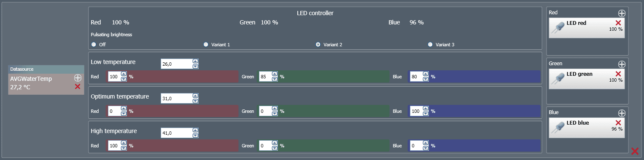Image resolution: width=644 pixels, height=160 pixels.
Task: Focus the Low temperature Green percent field
Action: coord(265,77)
